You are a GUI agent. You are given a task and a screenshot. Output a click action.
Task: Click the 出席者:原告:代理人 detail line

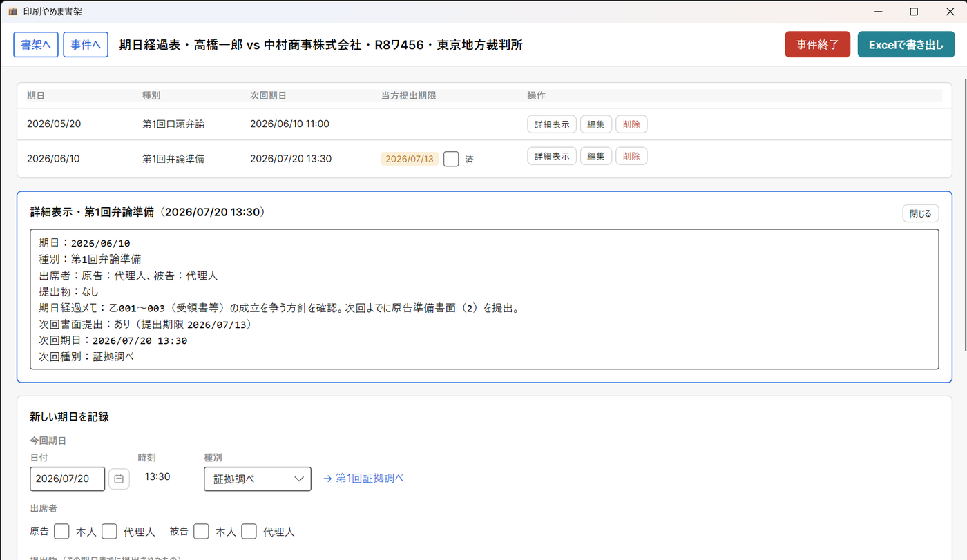coord(128,276)
